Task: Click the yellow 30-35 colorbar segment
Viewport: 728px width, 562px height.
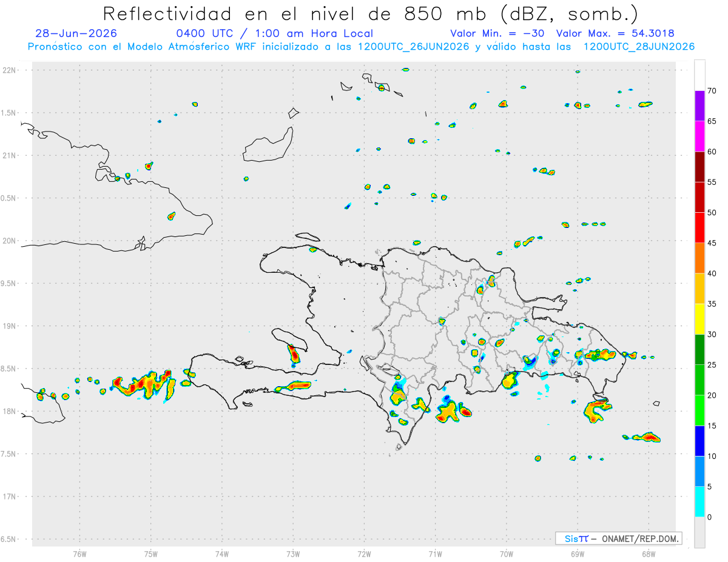Action: 699,319
